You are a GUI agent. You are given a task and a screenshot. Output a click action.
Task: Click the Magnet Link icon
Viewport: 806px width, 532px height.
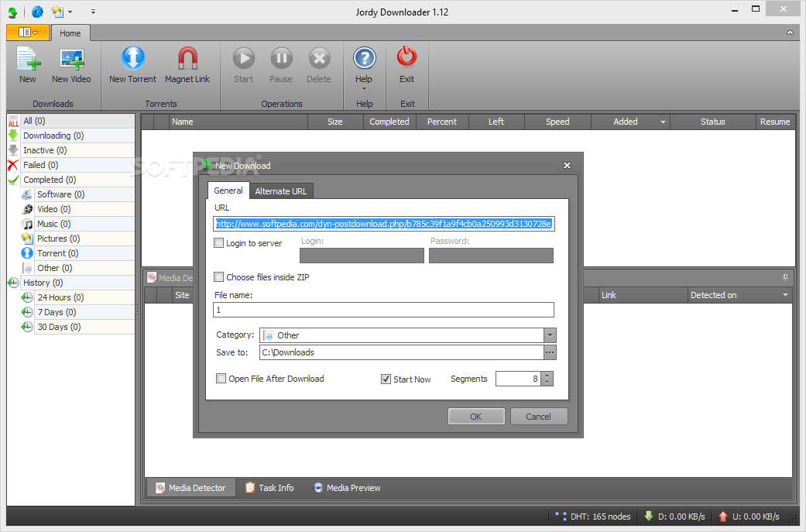click(187, 58)
